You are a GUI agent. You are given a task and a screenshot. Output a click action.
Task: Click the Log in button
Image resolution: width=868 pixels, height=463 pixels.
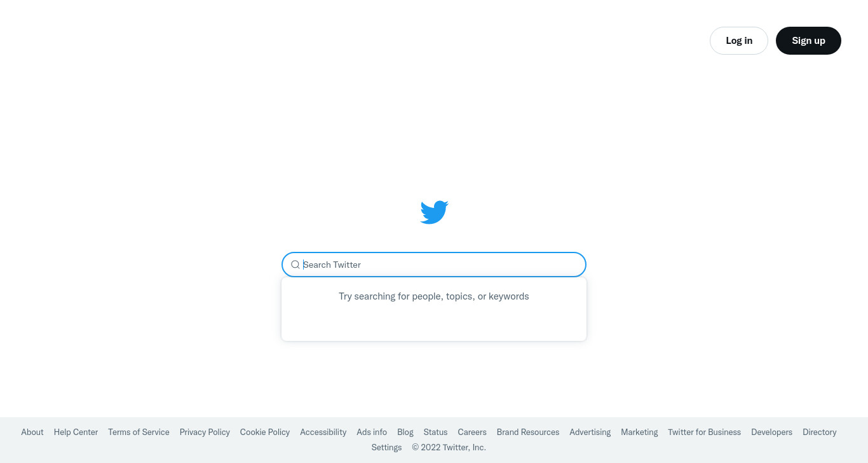[739, 41]
